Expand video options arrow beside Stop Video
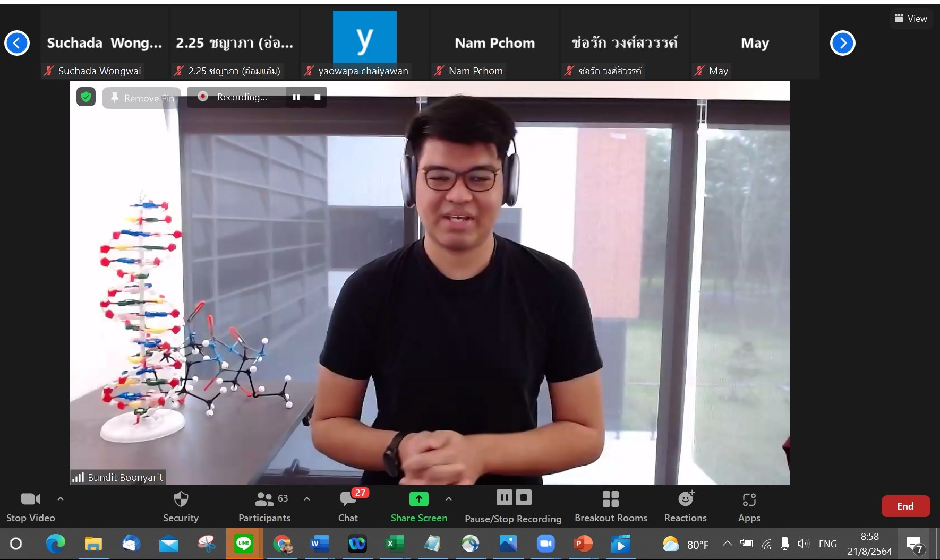Viewport: 940px width, 560px height. pyautogui.click(x=61, y=499)
